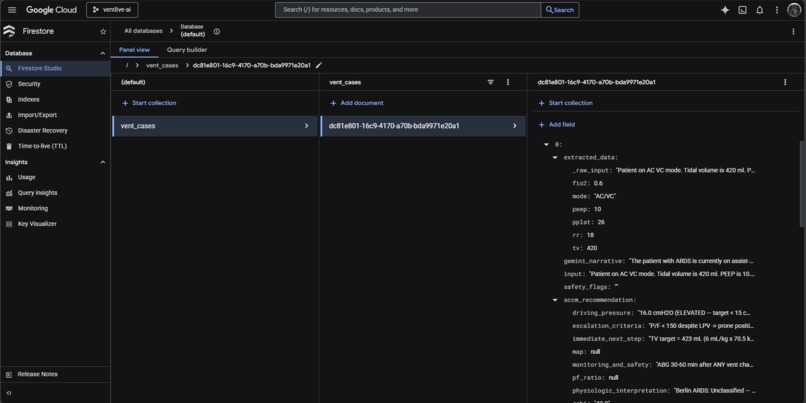Click Add field
This screenshot has width=806, height=403.
point(557,124)
